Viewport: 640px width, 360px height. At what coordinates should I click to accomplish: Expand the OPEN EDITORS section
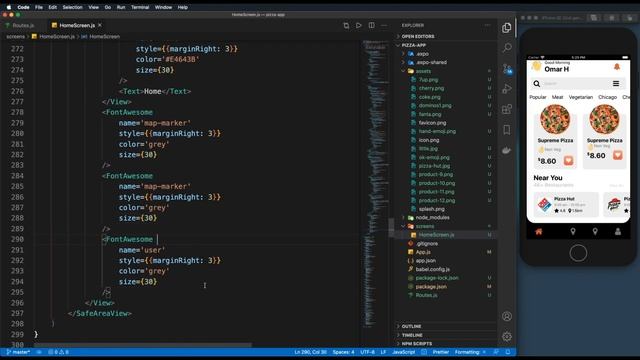click(418, 36)
